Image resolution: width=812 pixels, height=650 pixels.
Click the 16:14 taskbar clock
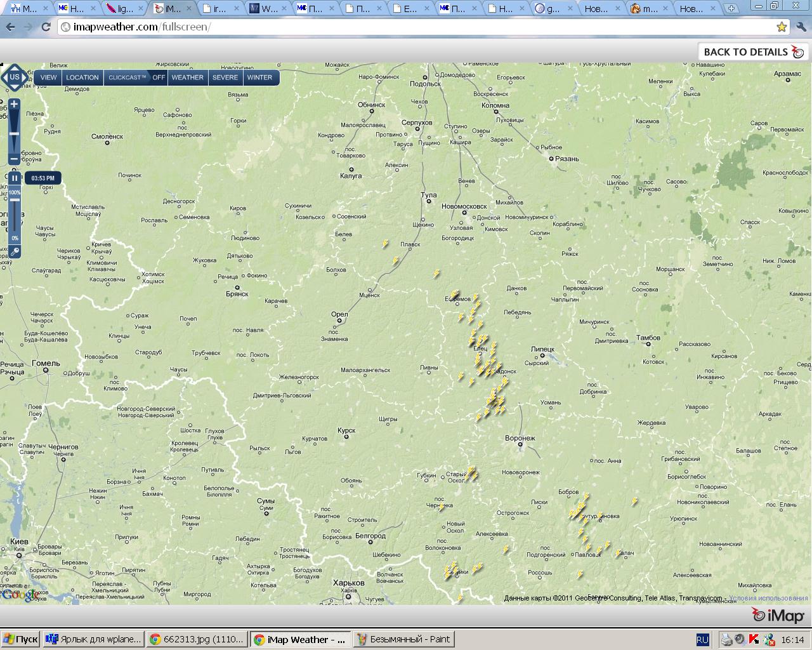(792, 640)
